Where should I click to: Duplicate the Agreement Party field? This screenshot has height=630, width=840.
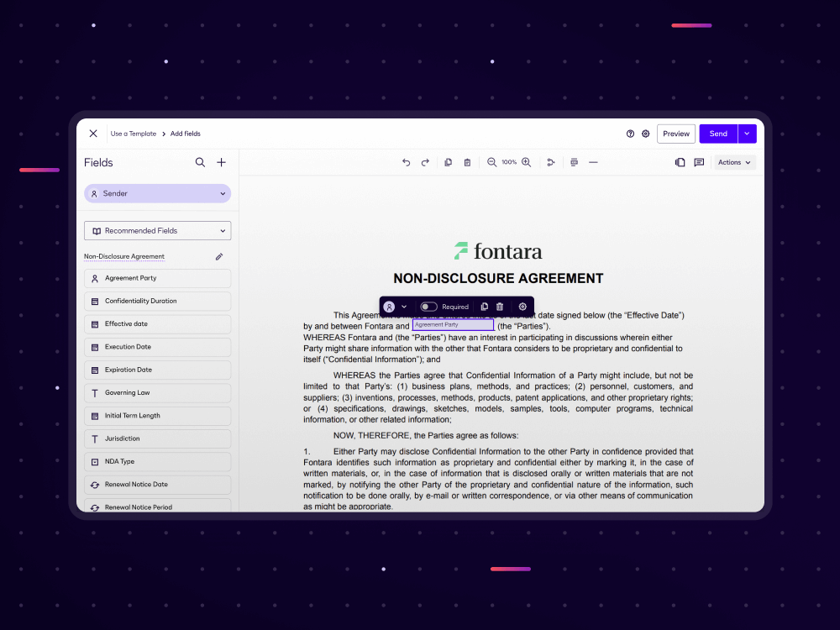(483, 307)
